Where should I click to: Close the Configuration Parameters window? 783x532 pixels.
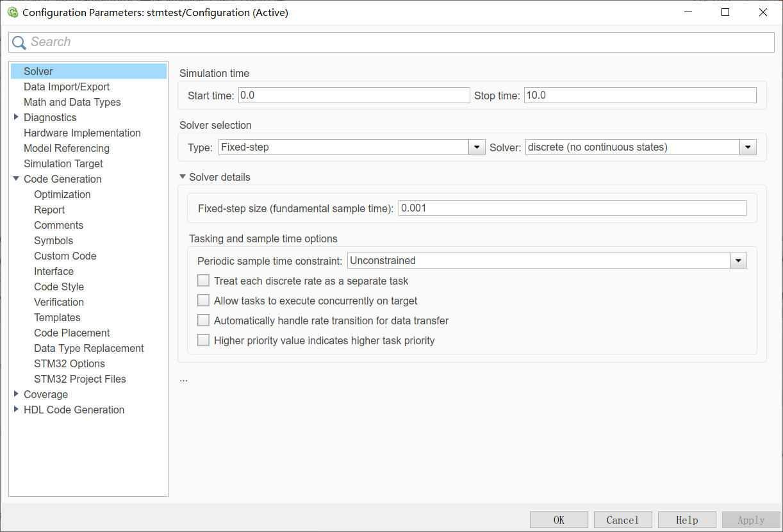[762, 12]
